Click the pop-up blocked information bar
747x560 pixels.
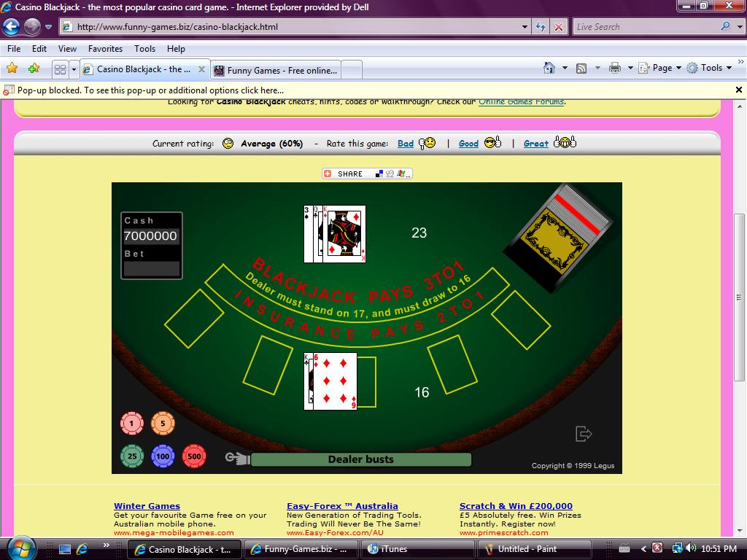[367, 90]
